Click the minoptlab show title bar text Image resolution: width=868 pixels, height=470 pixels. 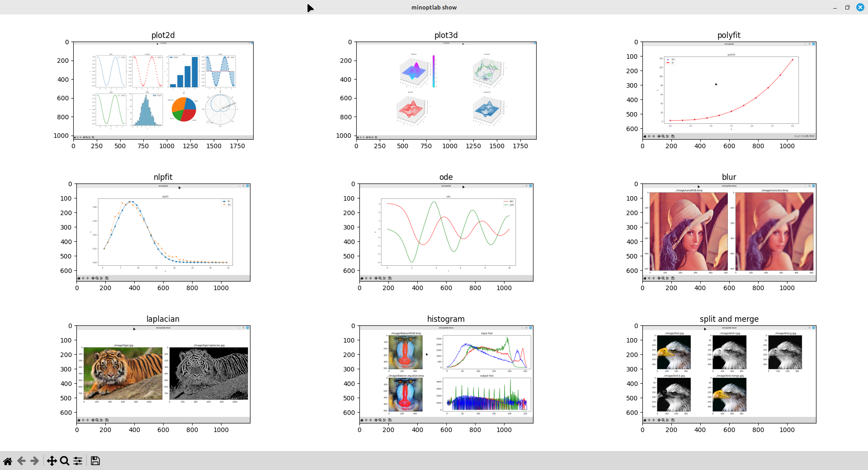[434, 8]
